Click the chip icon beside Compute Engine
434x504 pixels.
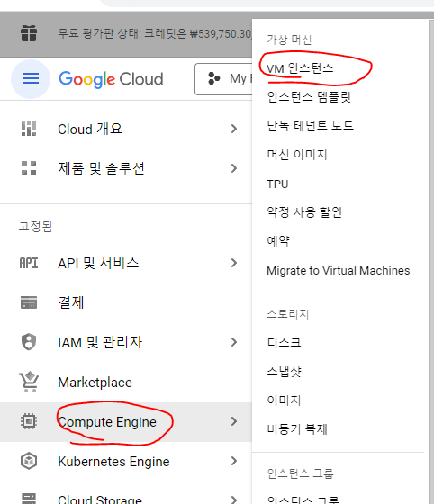(x=29, y=421)
